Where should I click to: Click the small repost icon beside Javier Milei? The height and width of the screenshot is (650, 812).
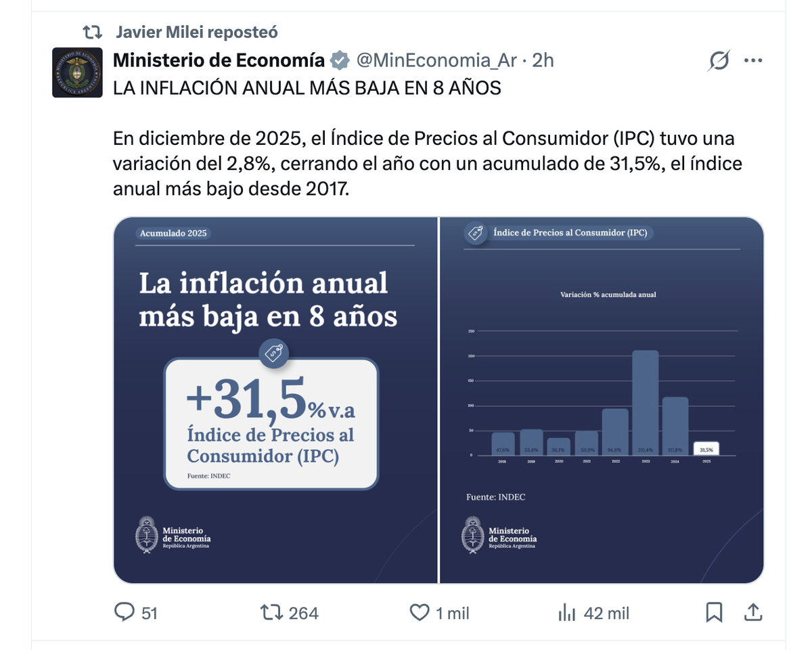[x=92, y=32]
